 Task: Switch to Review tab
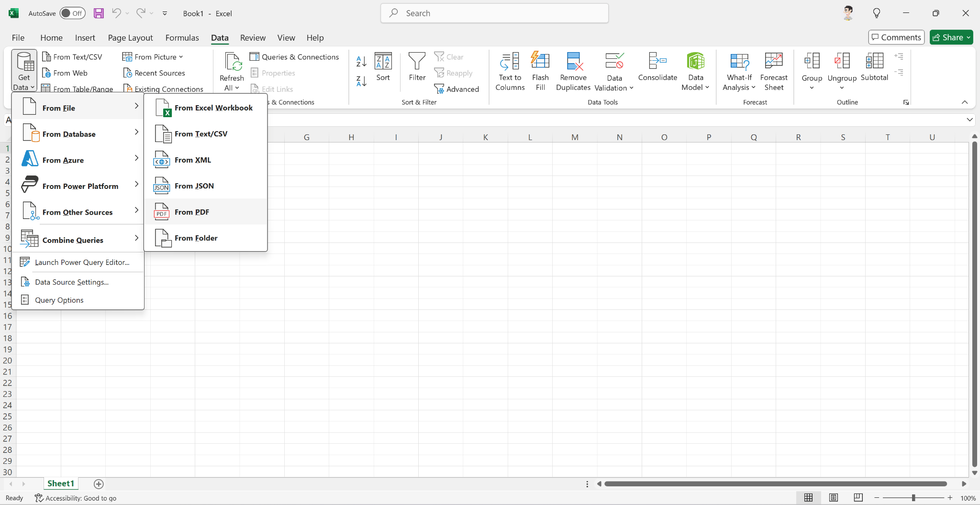tap(253, 38)
